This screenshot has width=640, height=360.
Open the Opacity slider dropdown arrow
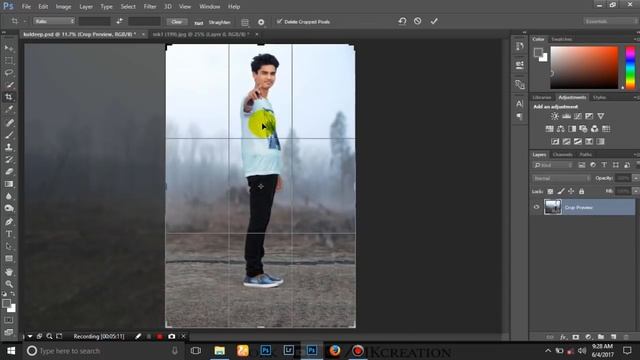tap(636, 178)
